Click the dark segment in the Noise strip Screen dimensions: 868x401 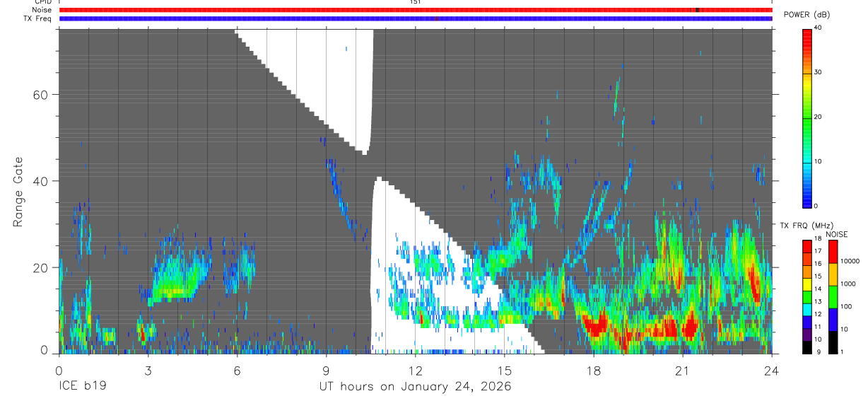tap(697, 10)
